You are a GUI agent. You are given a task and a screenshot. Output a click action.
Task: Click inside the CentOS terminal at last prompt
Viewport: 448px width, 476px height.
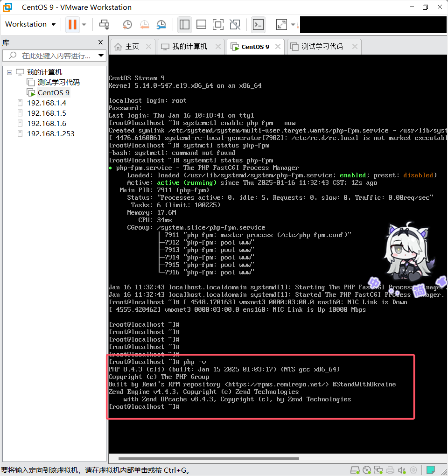coord(144,407)
